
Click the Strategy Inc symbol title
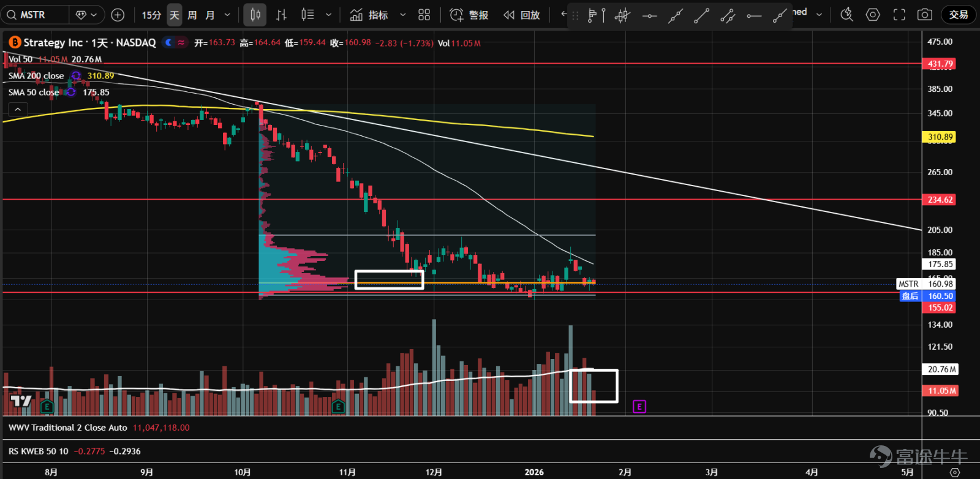(x=89, y=42)
